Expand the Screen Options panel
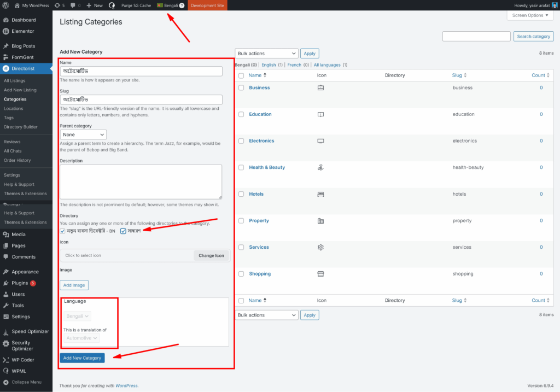Image resolution: width=560 pixels, height=392 pixels. pos(530,15)
